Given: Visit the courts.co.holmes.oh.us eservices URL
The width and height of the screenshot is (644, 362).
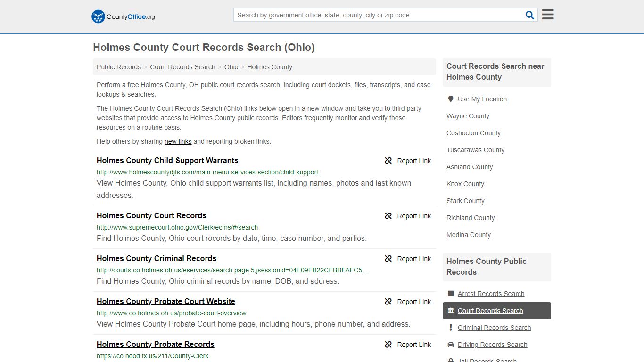Looking at the screenshot, I should [232, 270].
